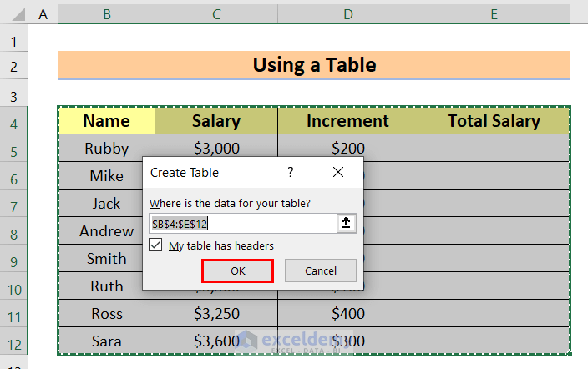
Task: Click the Sara name cell
Action: [107, 341]
